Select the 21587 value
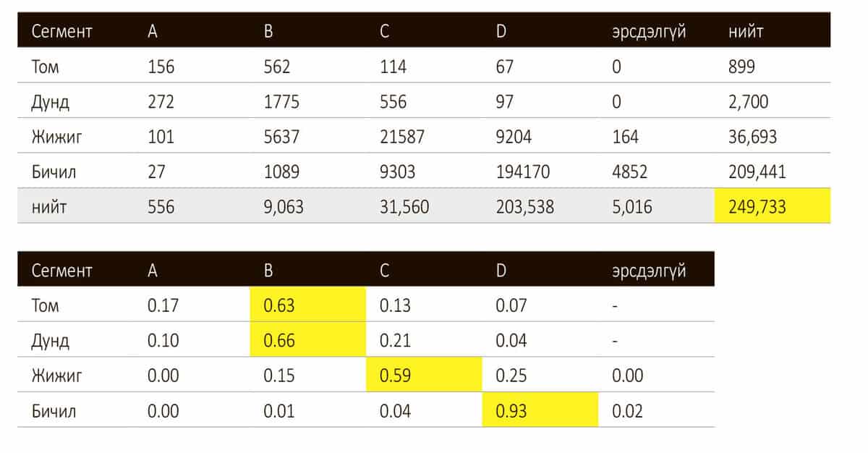This screenshot has width=868, height=453. 404,137
